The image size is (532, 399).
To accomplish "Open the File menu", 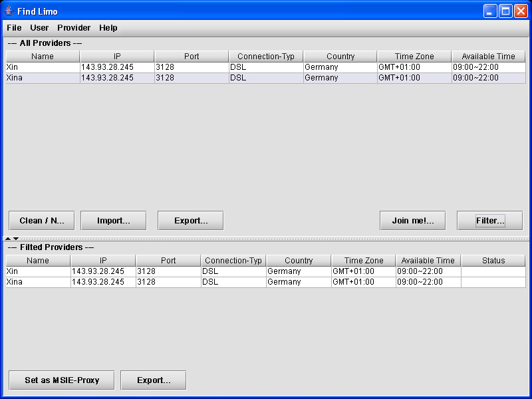I will coord(14,28).
